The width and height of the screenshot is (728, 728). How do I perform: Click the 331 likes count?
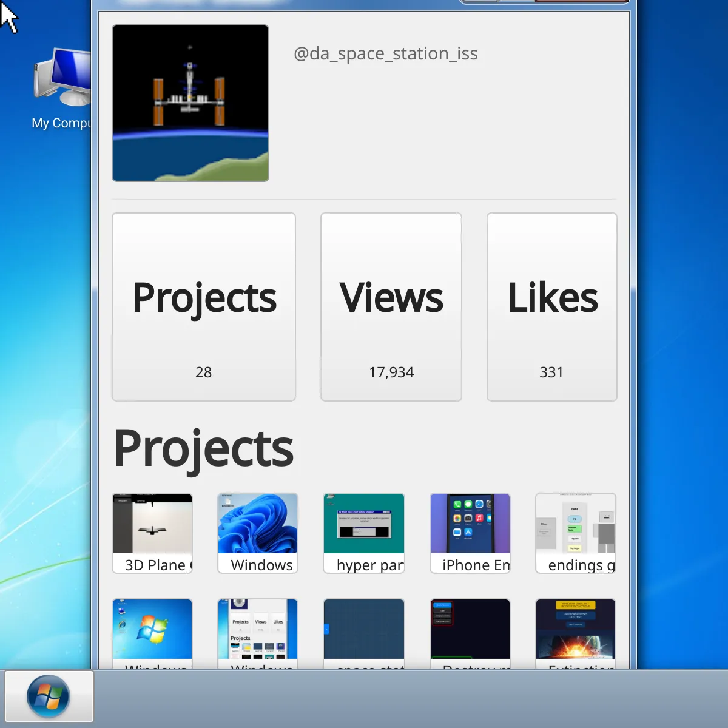pos(551,372)
